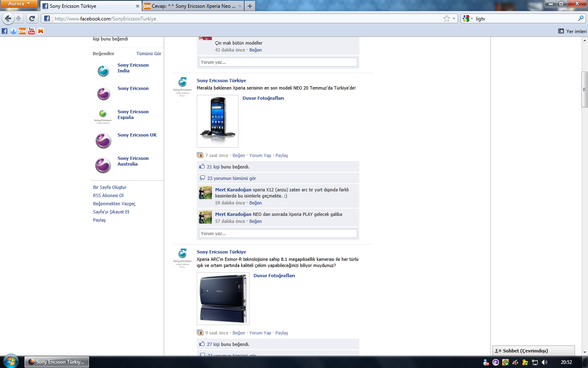Bookmark this page with the star icon

pos(447,18)
